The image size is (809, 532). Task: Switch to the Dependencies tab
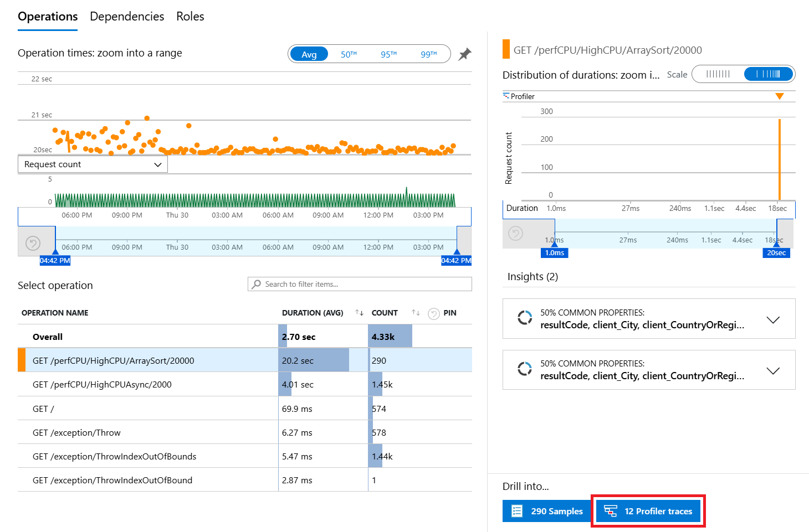pyautogui.click(x=127, y=17)
